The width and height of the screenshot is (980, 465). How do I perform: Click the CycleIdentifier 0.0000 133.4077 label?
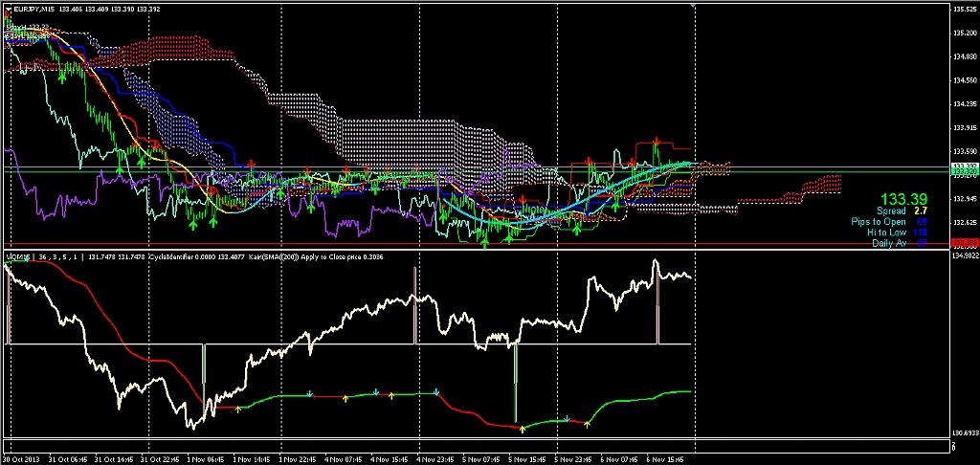(196, 256)
